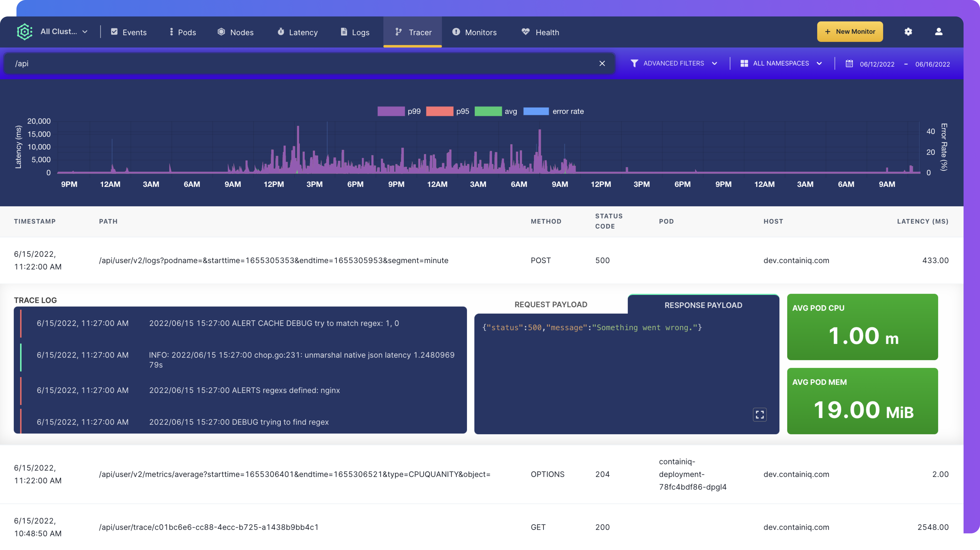Screen dimensions: 980x550
Task: Toggle the error rate legend swatch
Action: [x=536, y=111]
